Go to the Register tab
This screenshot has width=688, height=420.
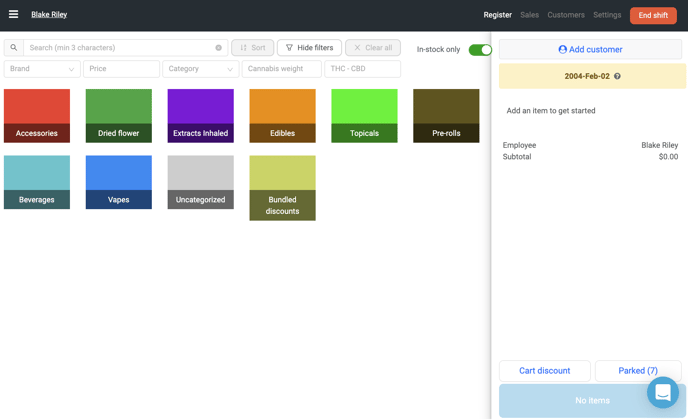coord(498,15)
